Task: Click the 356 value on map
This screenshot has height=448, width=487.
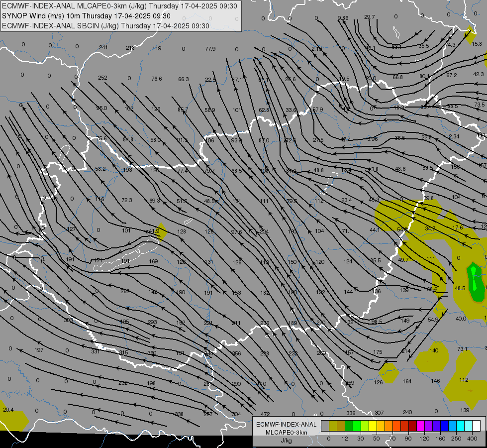Action: click(x=237, y=353)
